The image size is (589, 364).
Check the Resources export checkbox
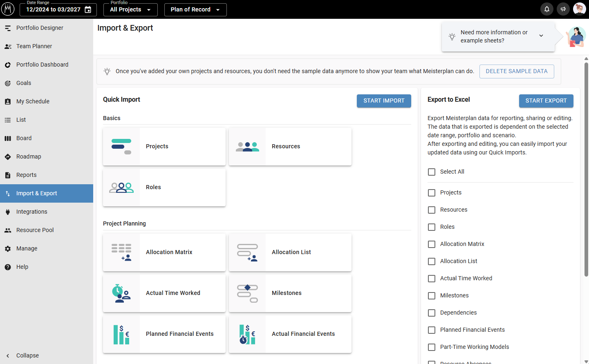(432, 210)
